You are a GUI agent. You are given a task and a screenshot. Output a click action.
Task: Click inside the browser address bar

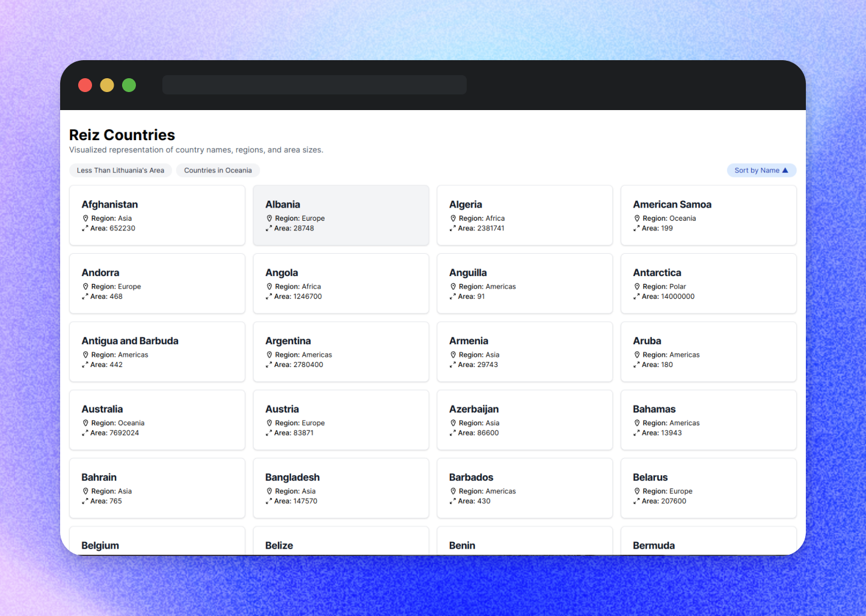tap(314, 84)
